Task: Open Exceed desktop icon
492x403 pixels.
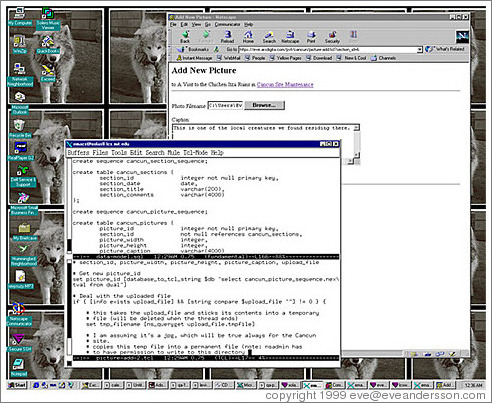Action: pyautogui.click(x=48, y=72)
